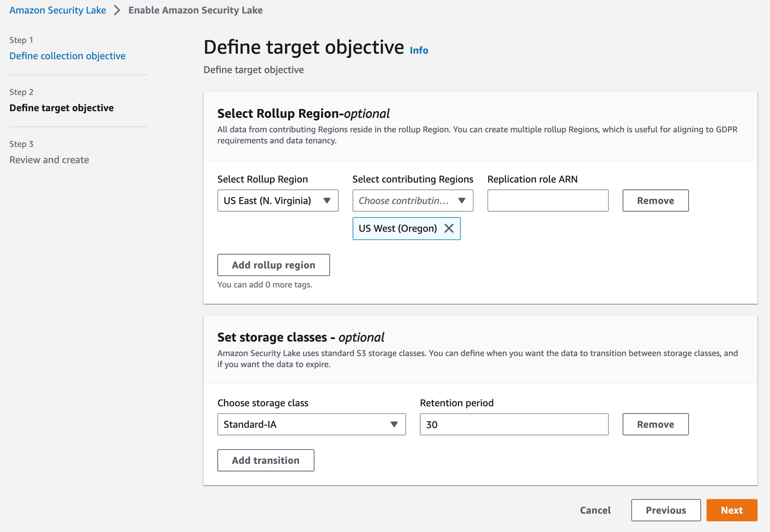
Task: Open the Info link beside heading
Action: (419, 50)
